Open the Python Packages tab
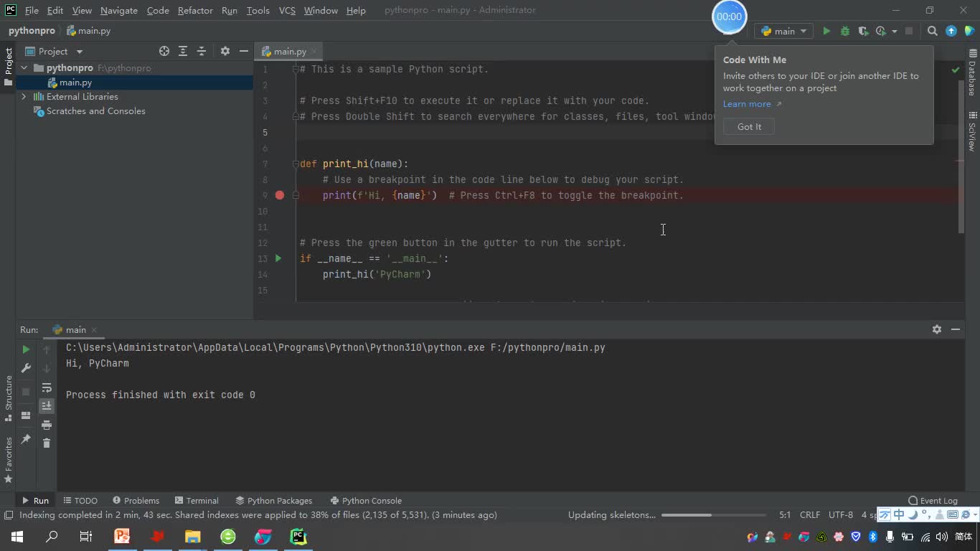This screenshot has height=551, width=980. tap(273, 501)
